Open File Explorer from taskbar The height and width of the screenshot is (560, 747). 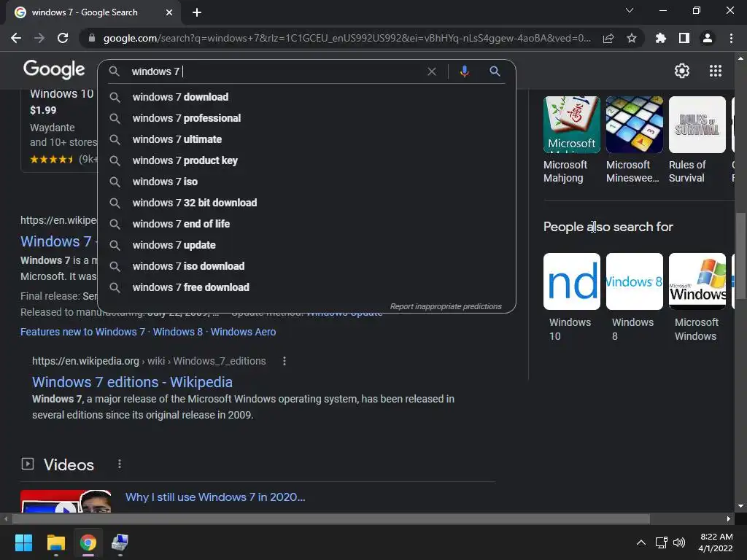tap(55, 542)
